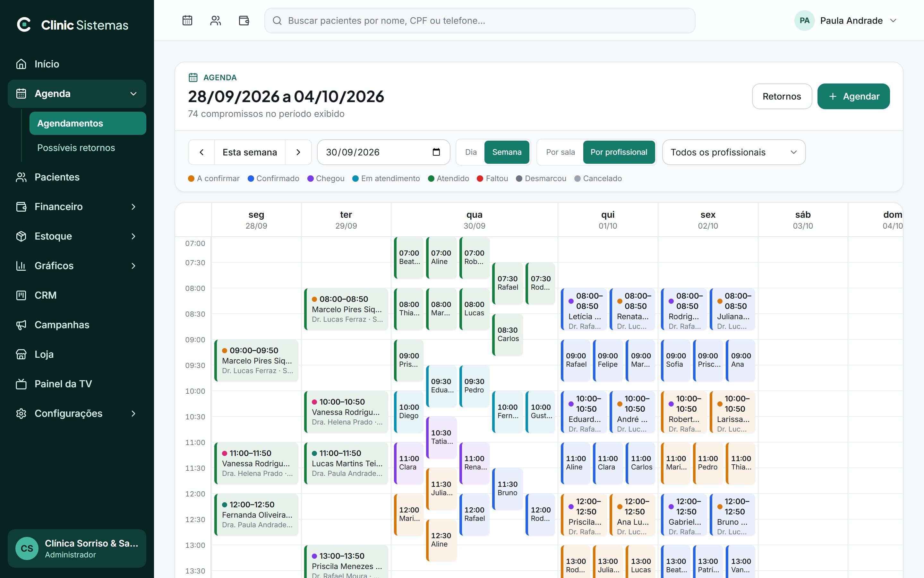924x578 pixels.
Task: Click the search magnifier icon
Action: [x=277, y=21]
